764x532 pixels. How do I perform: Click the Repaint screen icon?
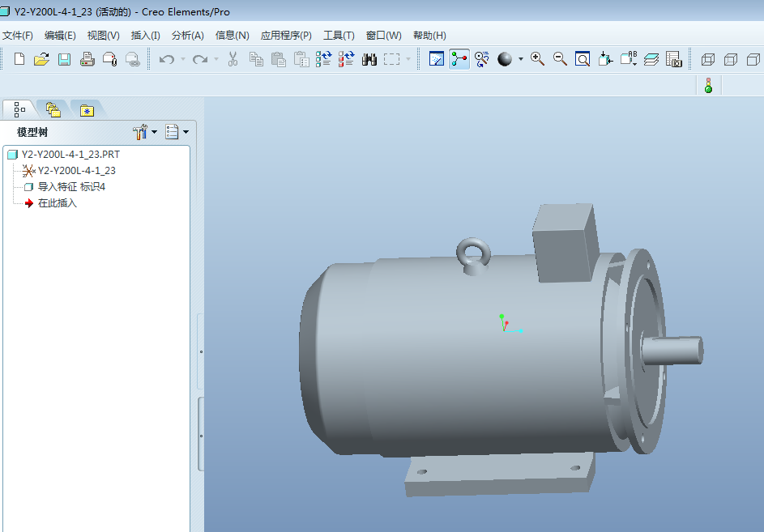437,59
